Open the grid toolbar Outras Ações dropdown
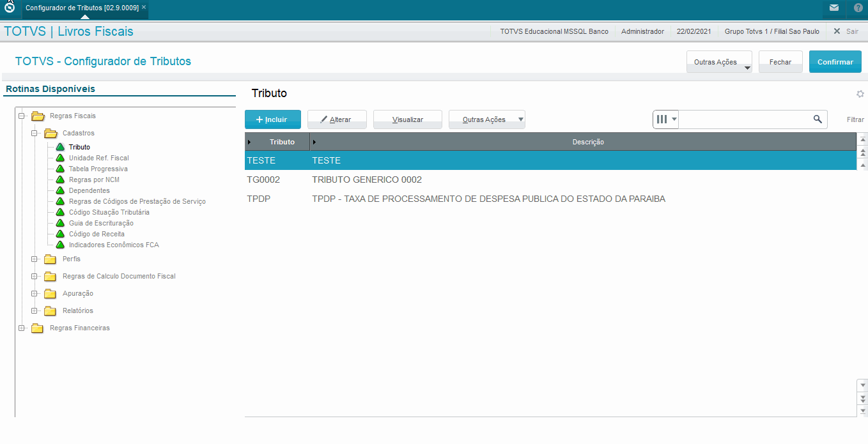This screenshot has height=444, width=868. (x=487, y=119)
